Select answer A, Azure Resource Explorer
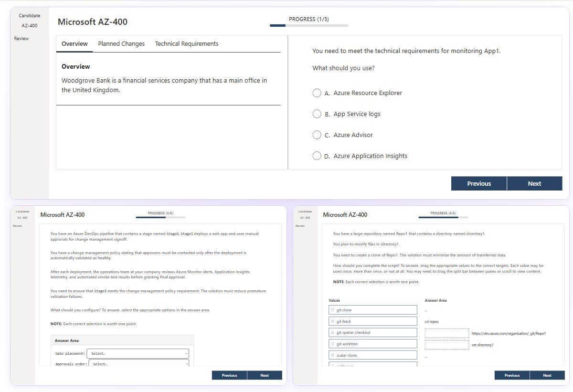This screenshot has height=392, width=573. click(317, 93)
